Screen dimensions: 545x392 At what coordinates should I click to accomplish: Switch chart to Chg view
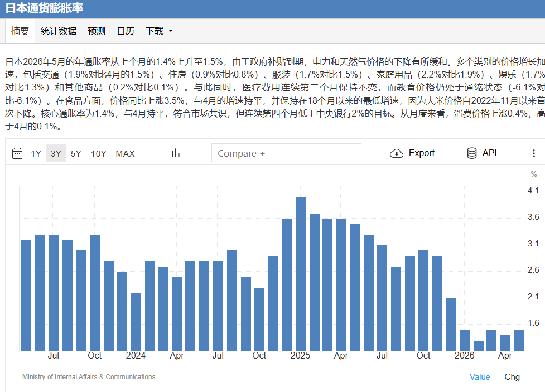512,377
